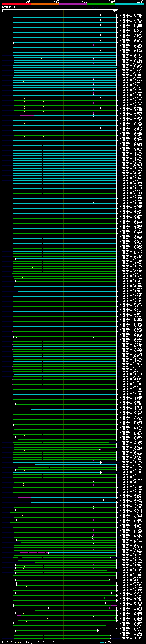Click the white query sequence length bar

pos(60,10)
